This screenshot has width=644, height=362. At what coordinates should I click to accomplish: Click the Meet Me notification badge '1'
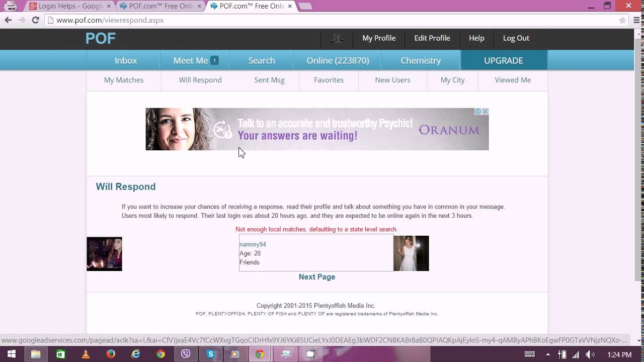pyautogui.click(x=214, y=60)
